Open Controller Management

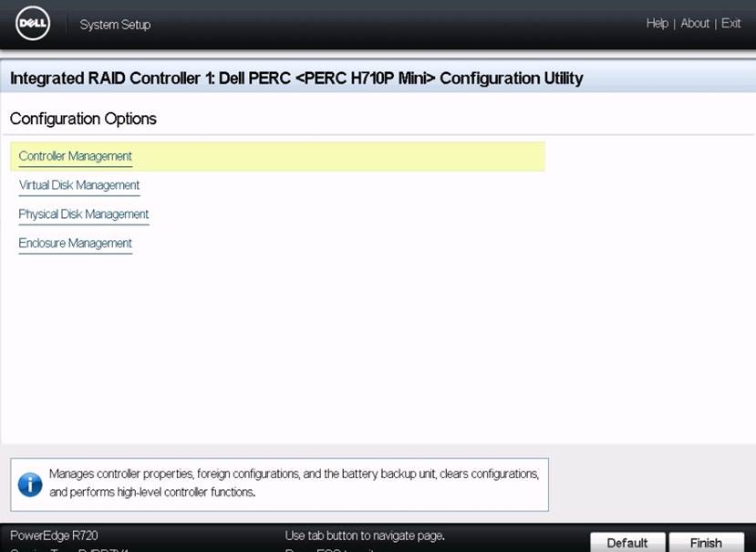coord(75,155)
